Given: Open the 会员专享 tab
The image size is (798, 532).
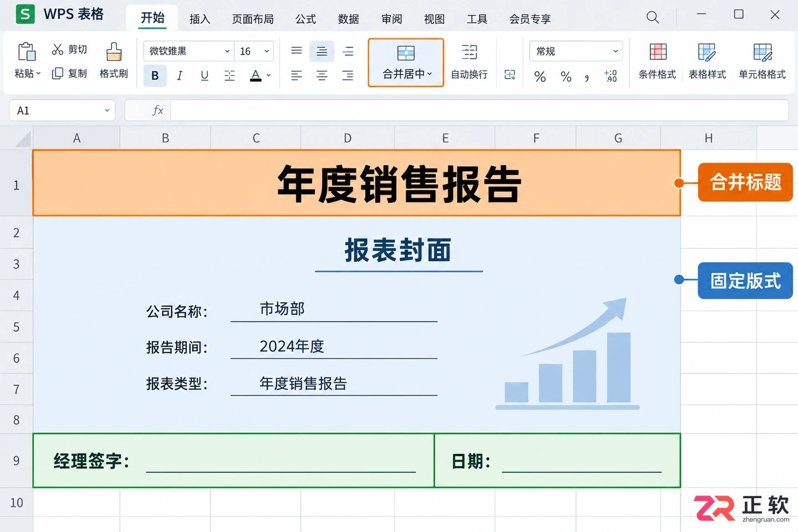Looking at the screenshot, I should click(x=530, y=19).
